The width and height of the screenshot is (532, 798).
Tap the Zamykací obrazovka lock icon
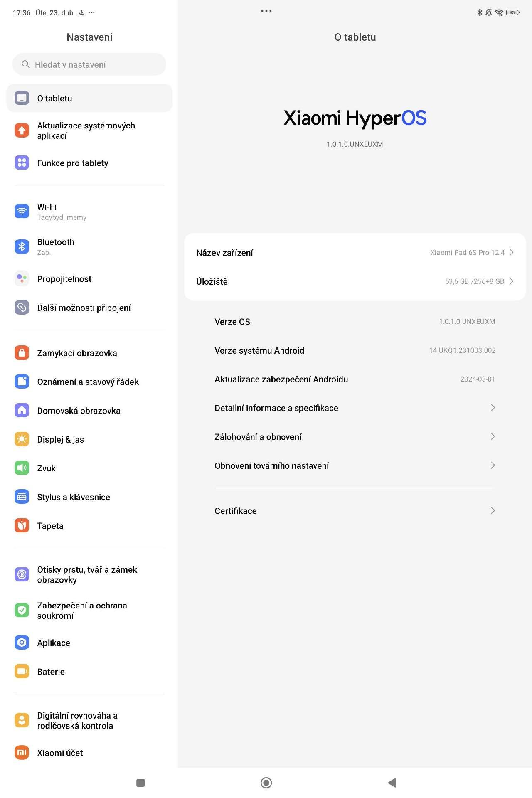pos(22,353)
